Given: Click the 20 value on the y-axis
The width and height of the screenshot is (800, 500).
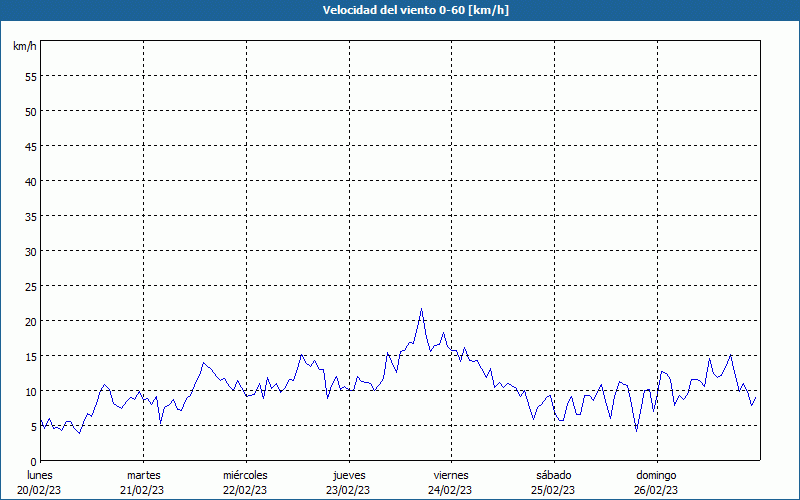Looking at the screenshot, I should pos(31,322).
